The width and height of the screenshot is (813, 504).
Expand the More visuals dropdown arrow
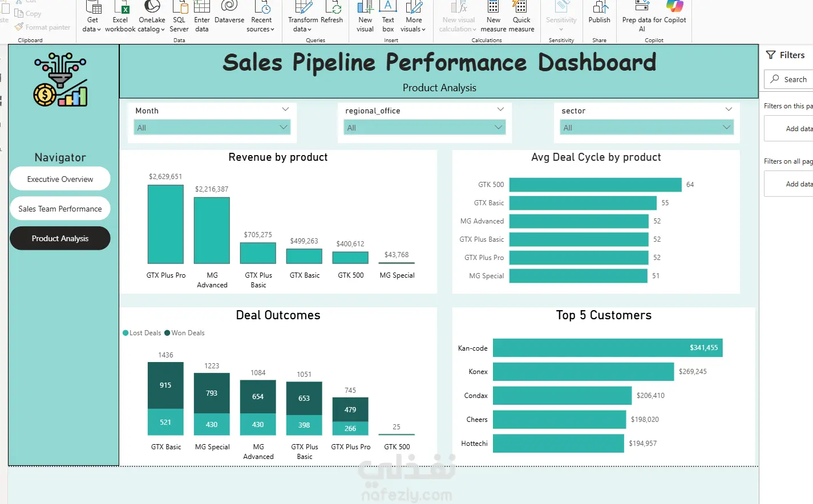[x=423, y=30]
